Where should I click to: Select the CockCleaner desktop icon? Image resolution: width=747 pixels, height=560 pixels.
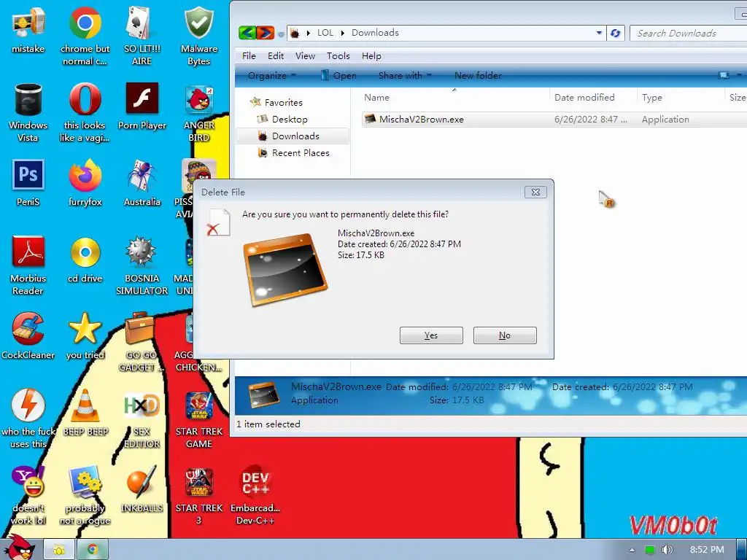point(28,335)
